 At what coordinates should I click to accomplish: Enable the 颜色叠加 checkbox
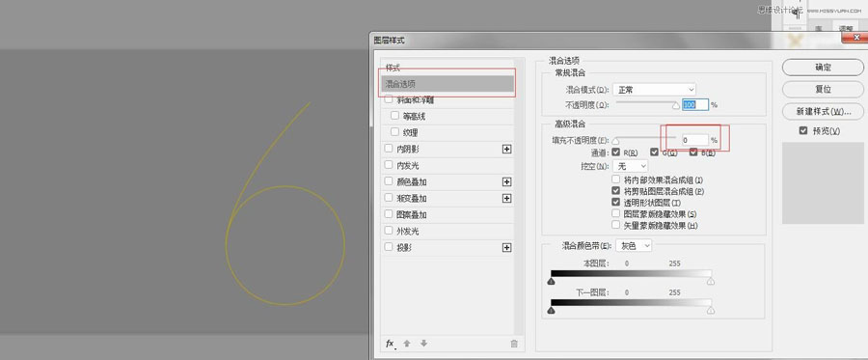coord(389,181)
